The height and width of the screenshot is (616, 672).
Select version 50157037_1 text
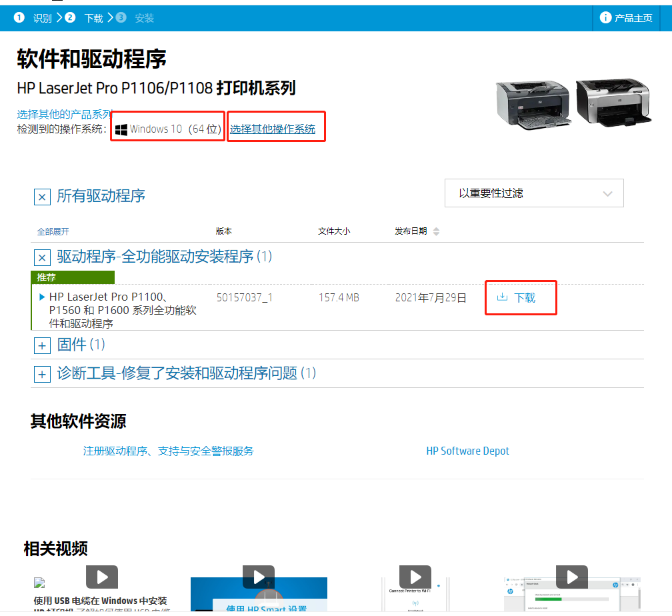[244, 297]
